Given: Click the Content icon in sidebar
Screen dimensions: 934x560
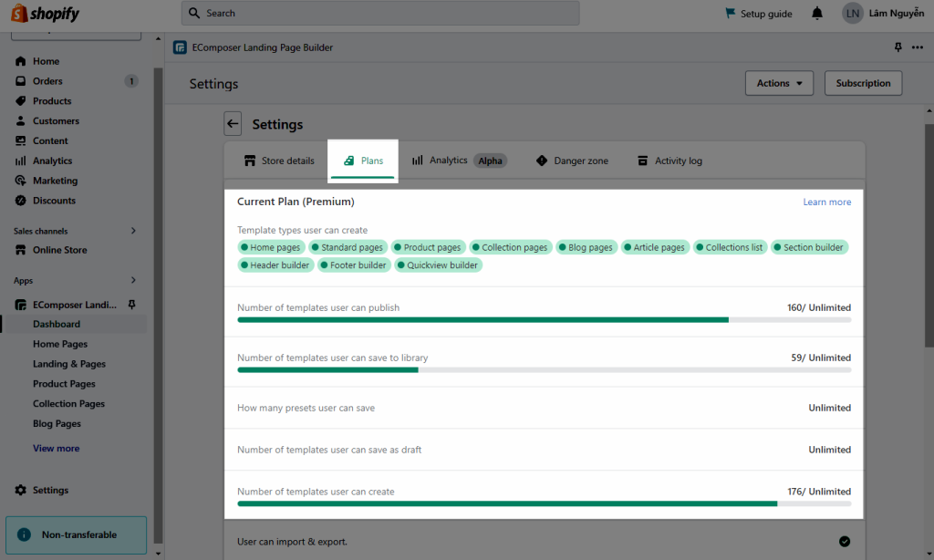Looking at the screenshot, I should click(x=21, y=140).
